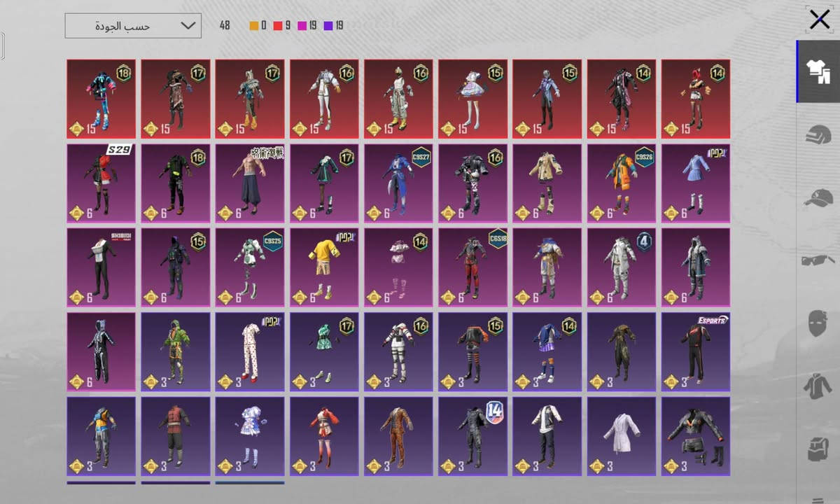840x504 pixels.
Task: Switch to the jacket category icon
Action: click(x=818, y=386)
